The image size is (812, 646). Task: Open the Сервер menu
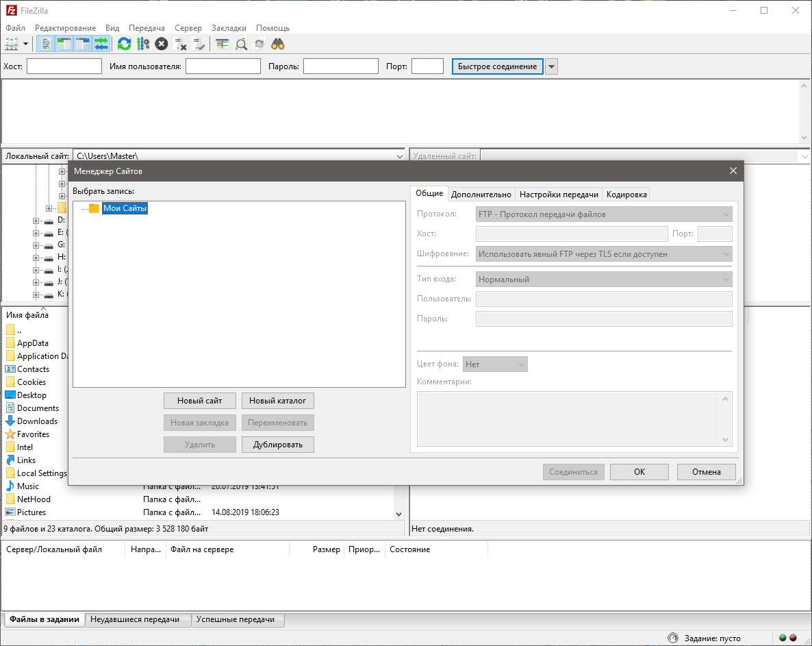click(x=188, y=28)
